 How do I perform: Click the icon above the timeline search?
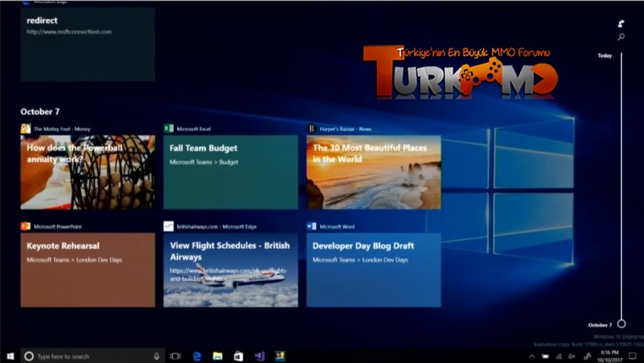click(621, 24)
